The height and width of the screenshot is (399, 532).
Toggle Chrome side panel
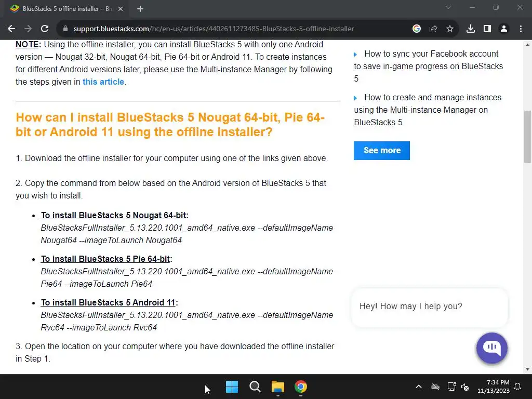pos(487,29)
